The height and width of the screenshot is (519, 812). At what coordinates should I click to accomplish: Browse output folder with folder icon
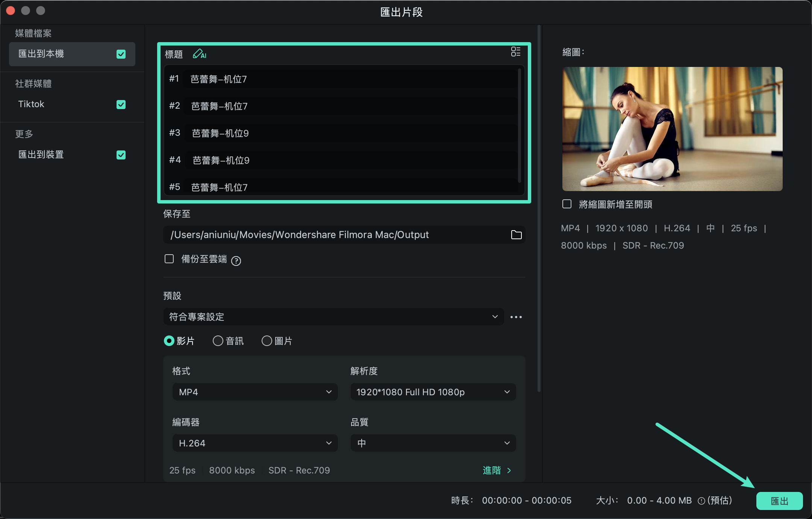517,235
